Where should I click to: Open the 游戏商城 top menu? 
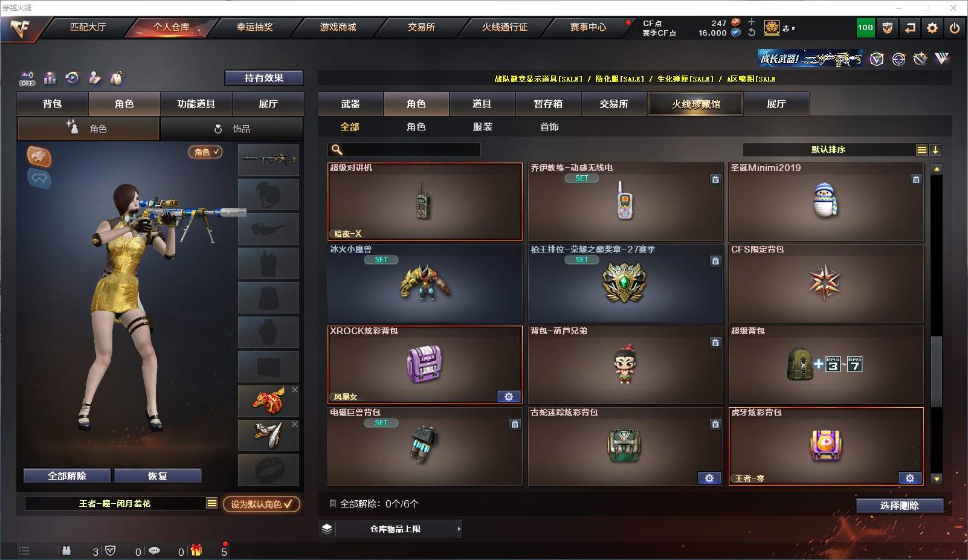338,27
